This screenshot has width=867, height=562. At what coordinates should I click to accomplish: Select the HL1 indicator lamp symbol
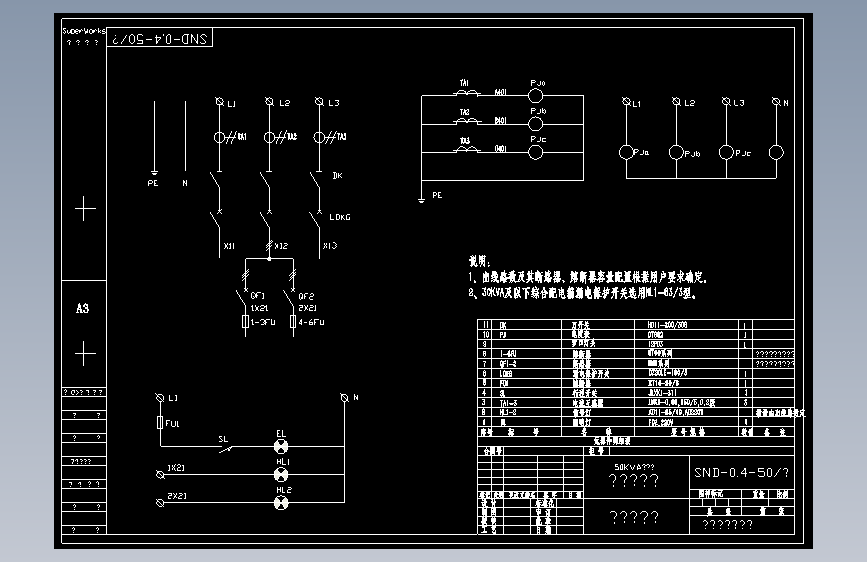pos(281,475)
